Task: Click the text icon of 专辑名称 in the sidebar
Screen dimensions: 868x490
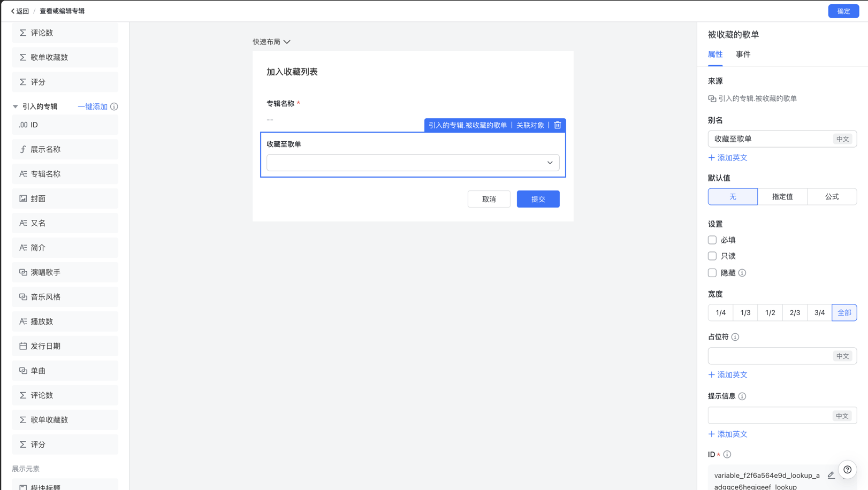Action: point(23,174)
